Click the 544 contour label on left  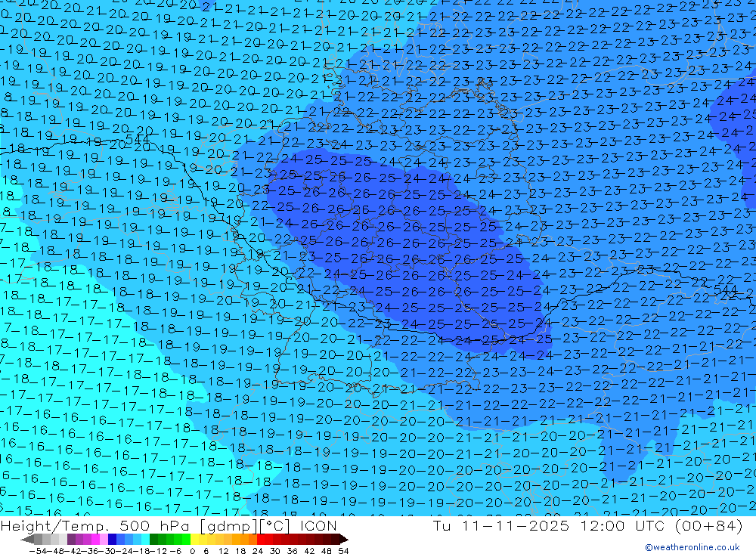(x=138, y=139)
